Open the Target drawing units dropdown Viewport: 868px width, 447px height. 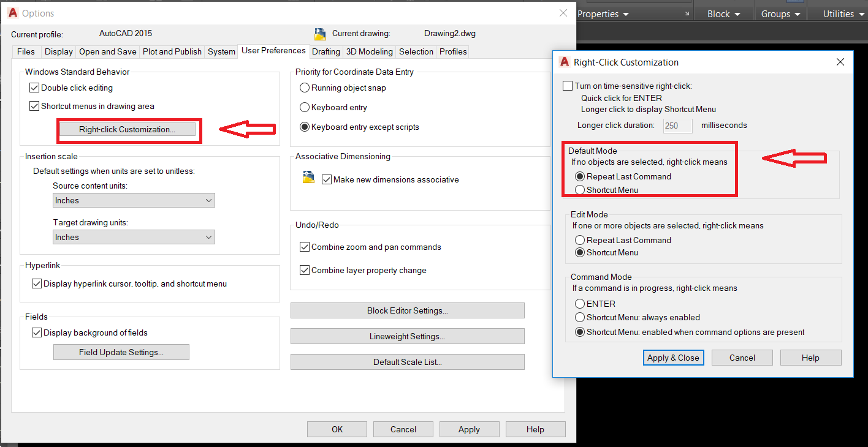[210, 237]
